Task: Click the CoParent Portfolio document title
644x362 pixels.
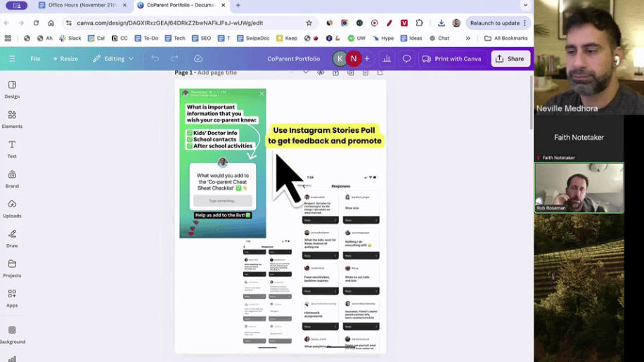Action: [293, 58]
